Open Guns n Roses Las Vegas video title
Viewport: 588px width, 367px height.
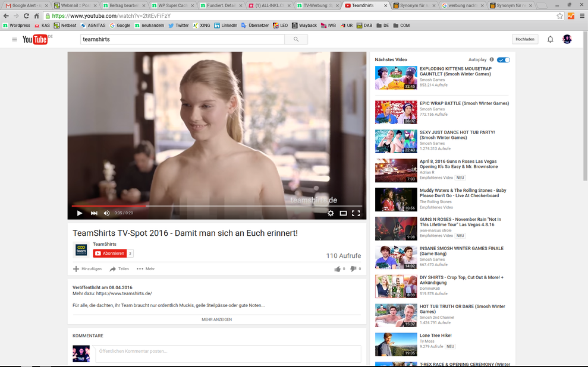pyautogui.click(x=458, y=164)
